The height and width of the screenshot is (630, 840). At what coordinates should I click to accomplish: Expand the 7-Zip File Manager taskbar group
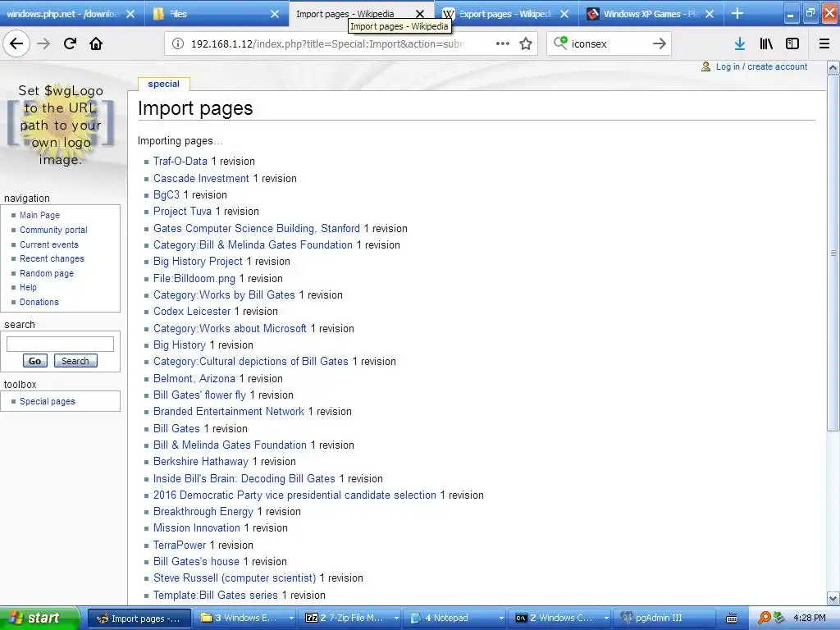pos(396,619)
